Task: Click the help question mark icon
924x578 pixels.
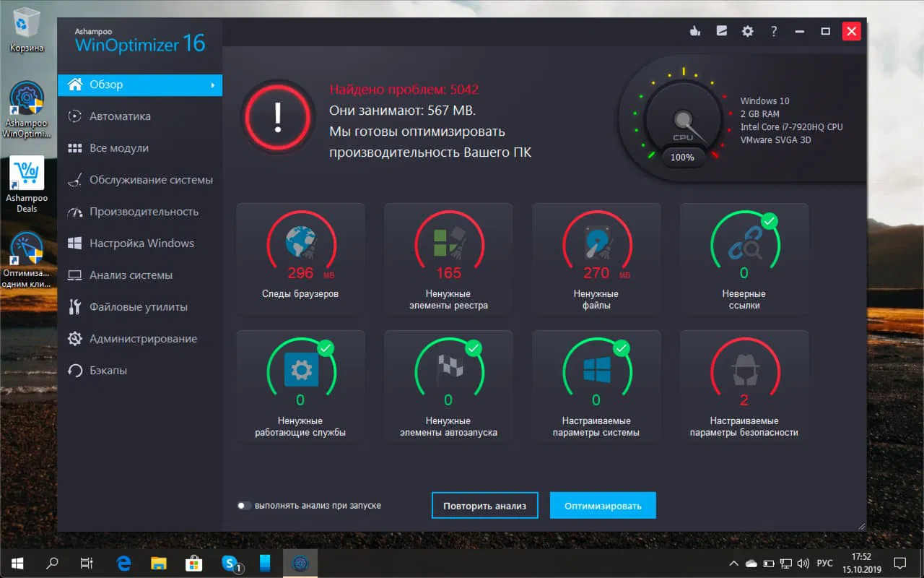Action: coord(774,31)
